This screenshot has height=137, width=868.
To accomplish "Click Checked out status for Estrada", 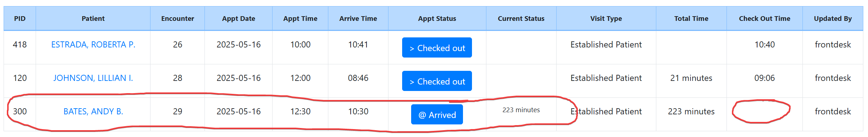I will [437, 47].
